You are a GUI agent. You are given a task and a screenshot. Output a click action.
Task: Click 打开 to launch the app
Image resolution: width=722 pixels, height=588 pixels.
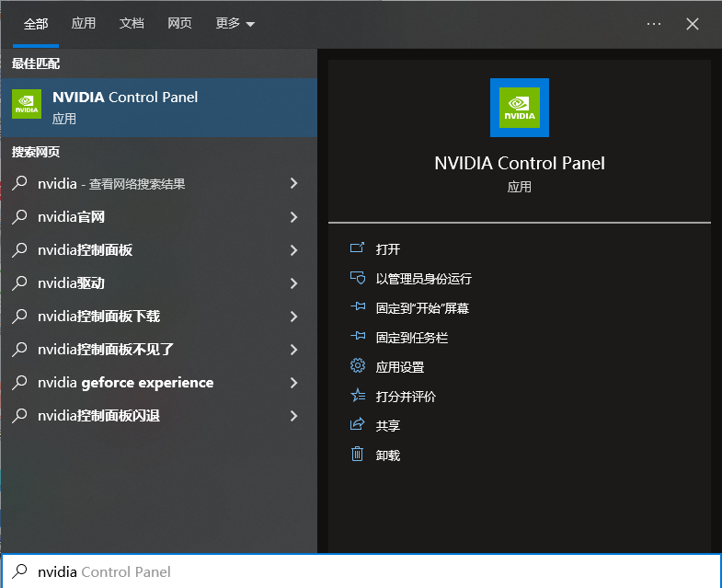[388, 248]
